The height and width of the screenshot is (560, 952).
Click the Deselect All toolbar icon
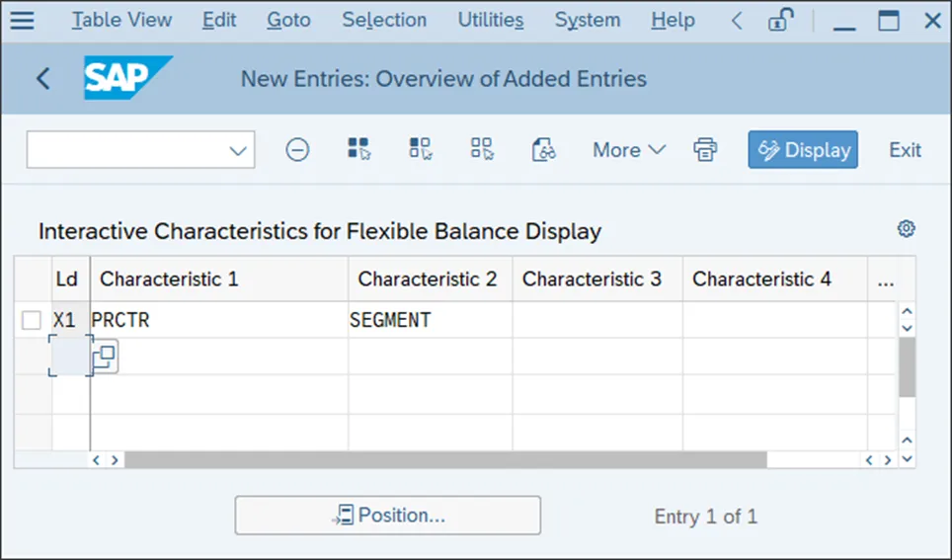click(482, 149)
